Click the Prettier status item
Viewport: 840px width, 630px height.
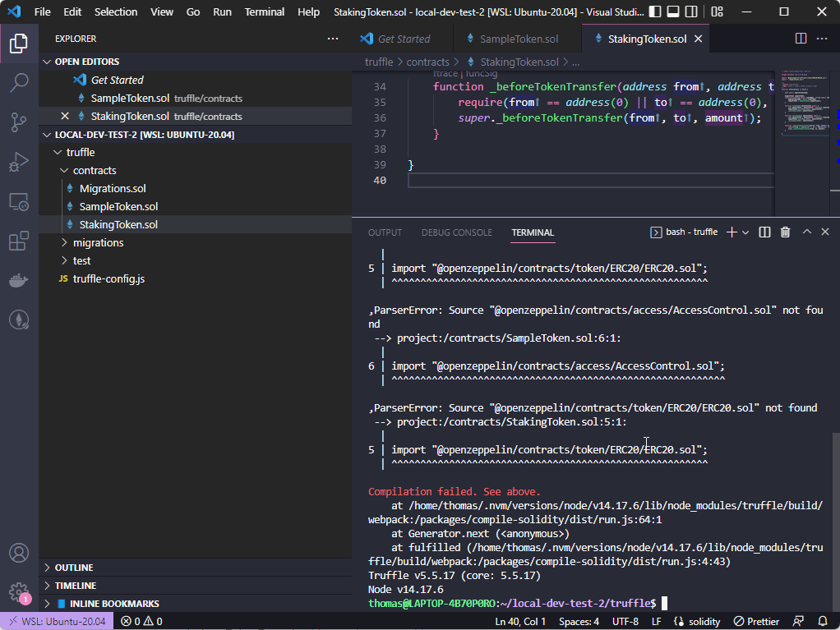click(x=756, y=622)
